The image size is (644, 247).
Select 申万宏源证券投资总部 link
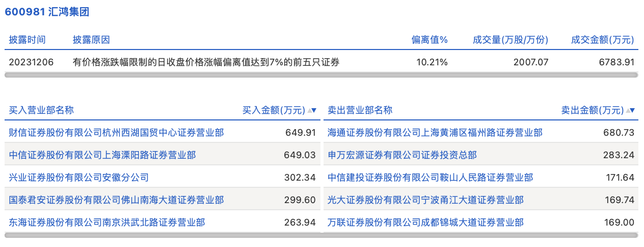tap(402, 155)
